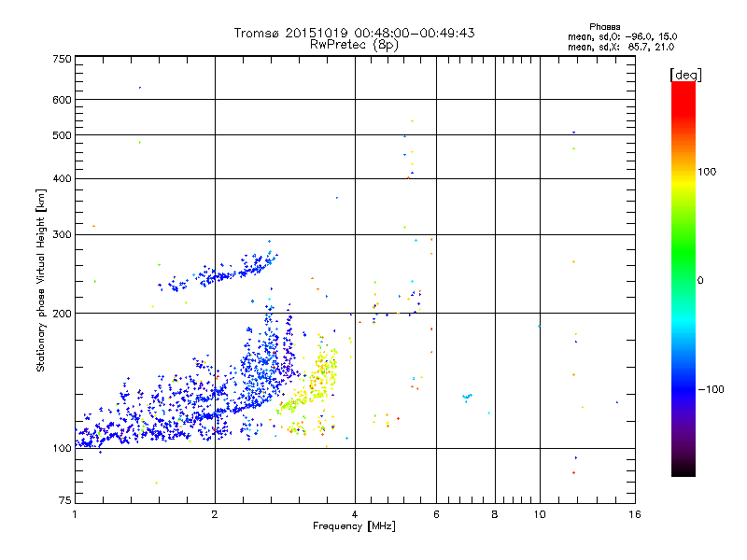This screenshot has width=747, height=560.
Task: Click the x-axis label '6'
Action: point(436,514)
